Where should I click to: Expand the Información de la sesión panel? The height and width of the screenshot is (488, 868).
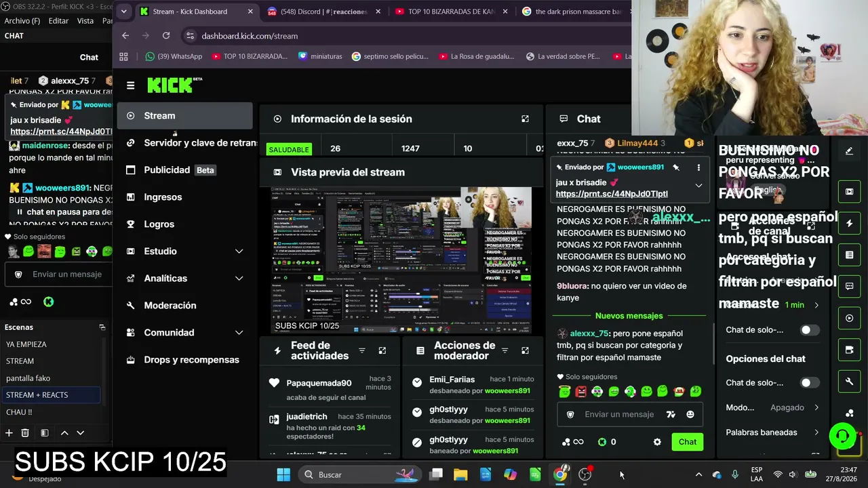pyautogui.click(x=525, y=119)
